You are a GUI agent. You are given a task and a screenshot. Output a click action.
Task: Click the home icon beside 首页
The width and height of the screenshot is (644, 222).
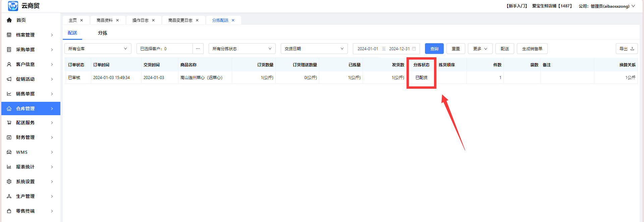click(9, 20)
